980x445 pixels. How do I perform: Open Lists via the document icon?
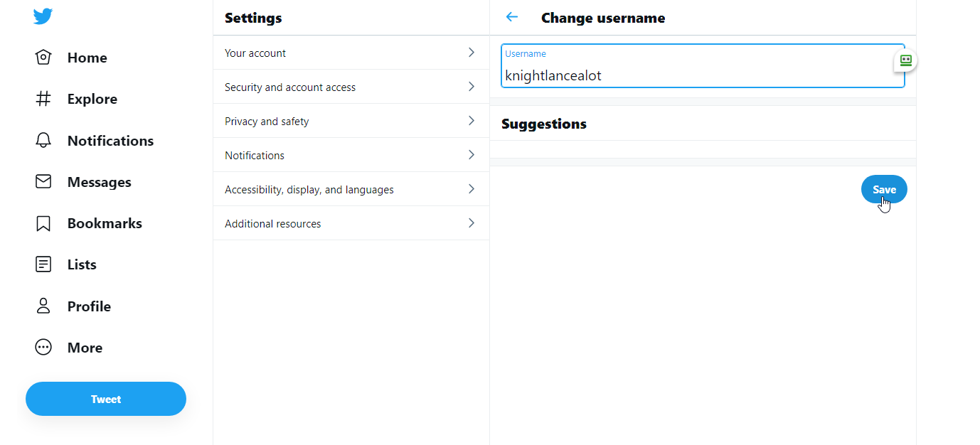click(x=43, y=264)
